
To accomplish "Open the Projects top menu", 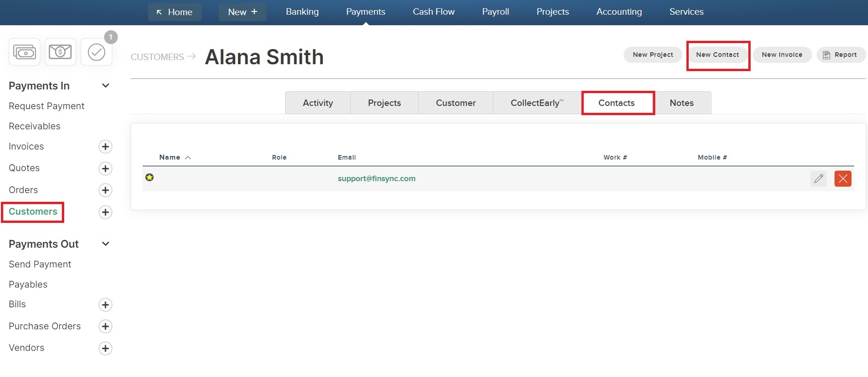I will click(553, 12).
